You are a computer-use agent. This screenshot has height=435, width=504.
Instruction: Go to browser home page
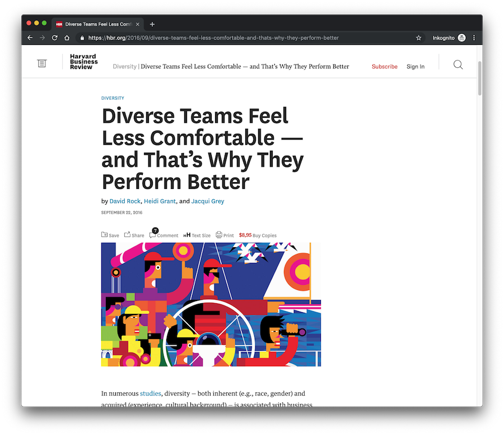pyautogui.click(x=67, y=38)
